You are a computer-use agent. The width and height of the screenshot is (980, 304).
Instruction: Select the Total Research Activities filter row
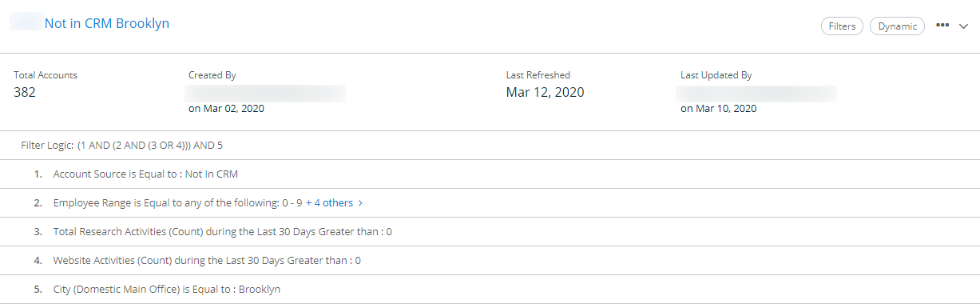(490, 232)
